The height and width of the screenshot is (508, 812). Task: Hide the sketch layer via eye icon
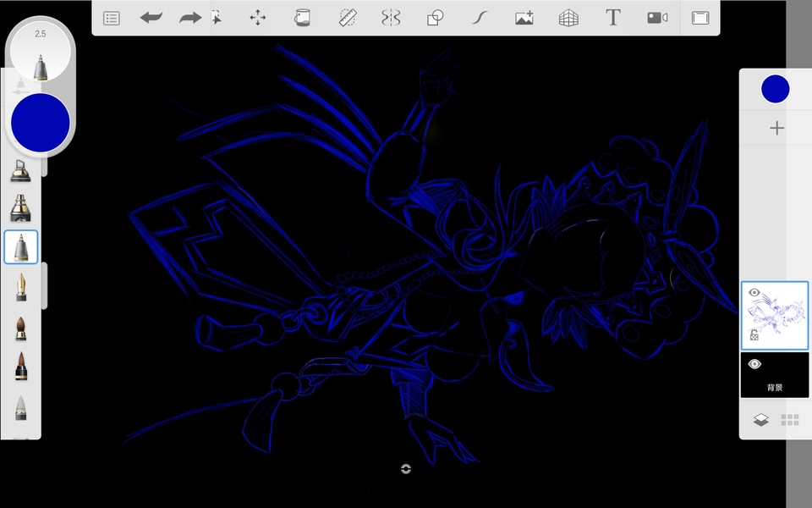[754, 292]
